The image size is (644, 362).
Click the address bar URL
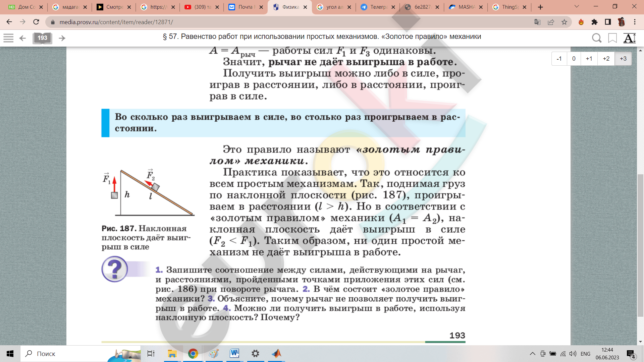pos(116,22)
